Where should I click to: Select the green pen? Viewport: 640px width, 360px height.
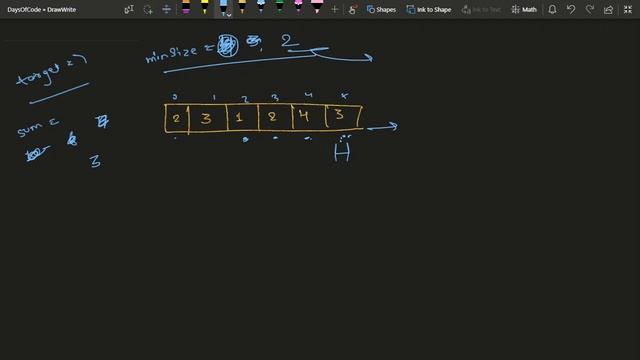point(280,8)
